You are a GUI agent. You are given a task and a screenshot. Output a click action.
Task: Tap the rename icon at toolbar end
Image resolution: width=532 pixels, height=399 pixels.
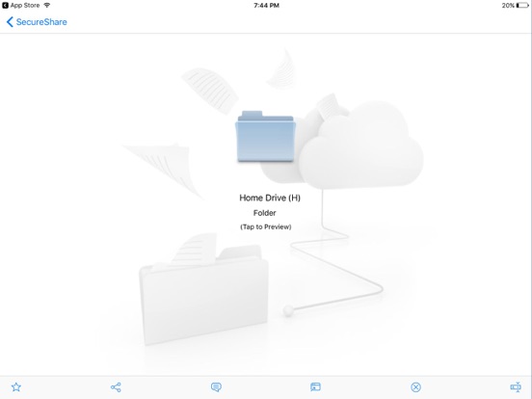coord(516,387)
